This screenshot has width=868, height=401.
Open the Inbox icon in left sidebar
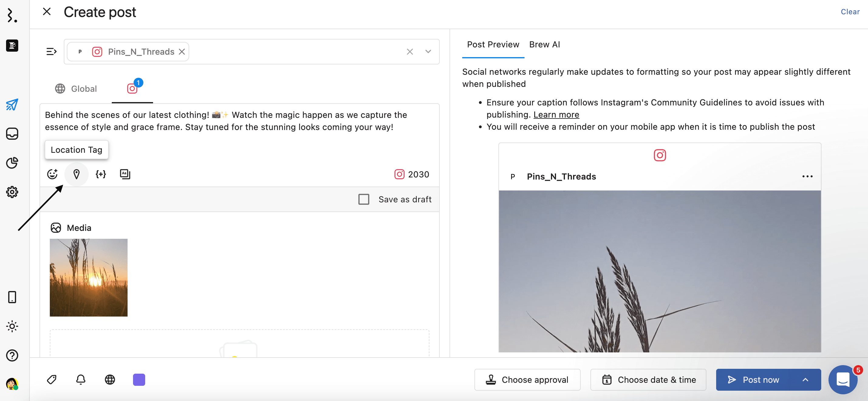pos(12,134)
